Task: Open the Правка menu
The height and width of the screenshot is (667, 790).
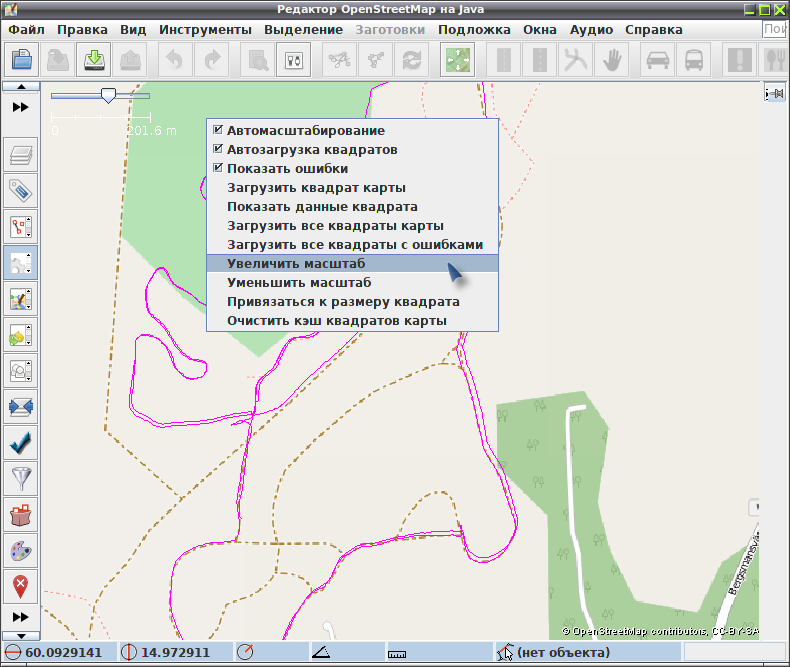Action: (x=82, y=30)
